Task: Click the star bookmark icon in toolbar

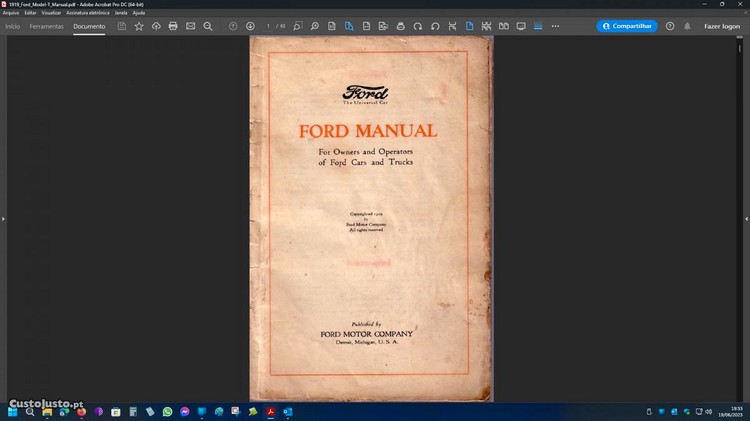Action: (139, 26)
